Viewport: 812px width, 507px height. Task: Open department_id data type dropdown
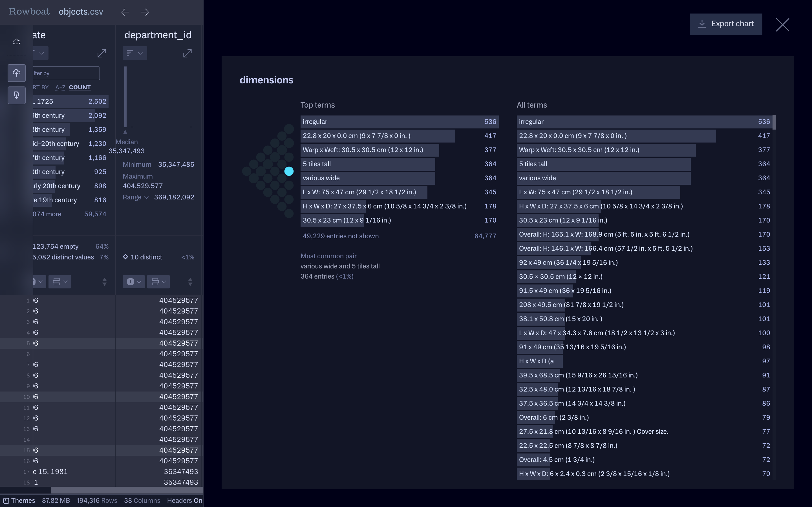pyautogui.click(x=134, y=282)
